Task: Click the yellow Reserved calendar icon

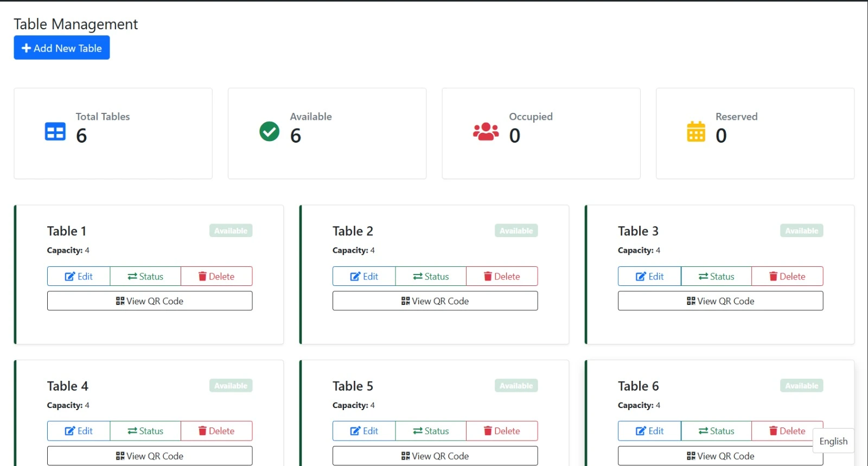Action: (696, 132)
